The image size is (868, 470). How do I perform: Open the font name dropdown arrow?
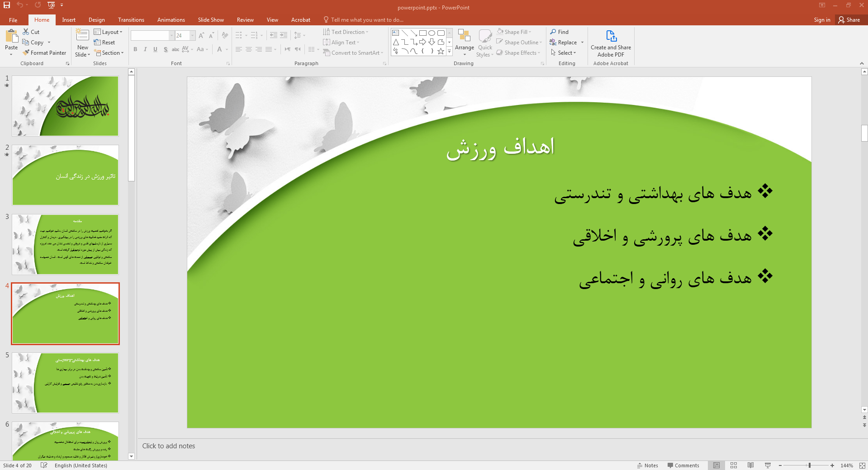171,35
